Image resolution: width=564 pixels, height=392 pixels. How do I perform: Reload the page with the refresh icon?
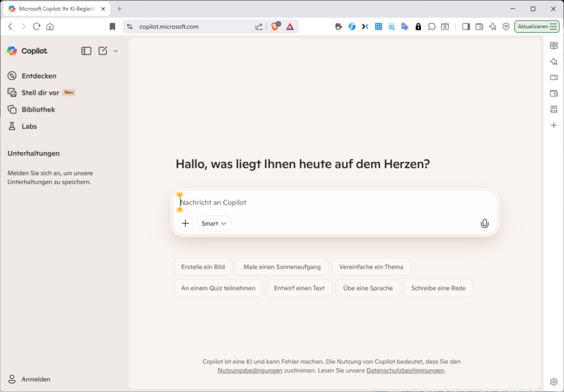(x=36, y=26)
